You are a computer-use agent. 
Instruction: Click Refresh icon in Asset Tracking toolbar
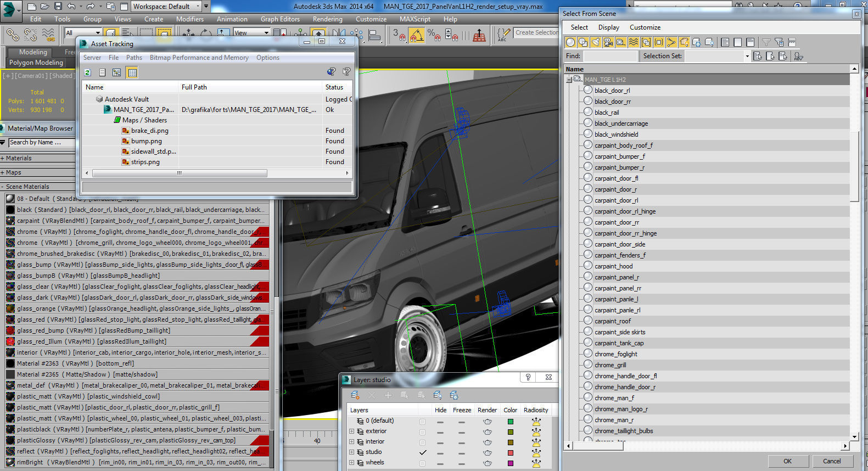click(87, 72)
